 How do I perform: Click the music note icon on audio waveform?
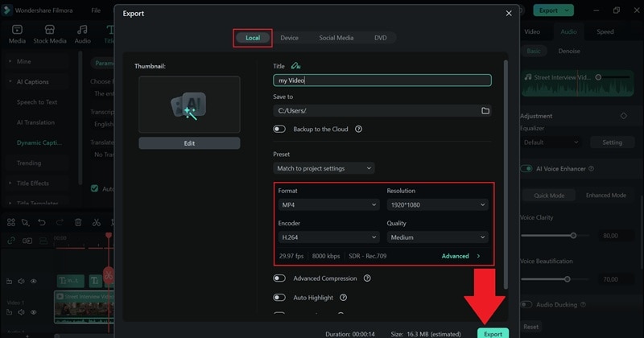click(x=528, y=76)
